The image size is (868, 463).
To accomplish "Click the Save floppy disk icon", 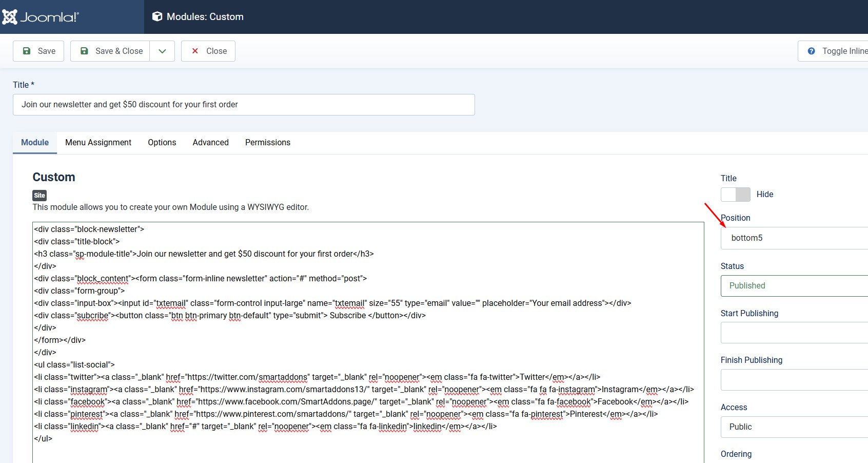I will click(x=27, y=51).
